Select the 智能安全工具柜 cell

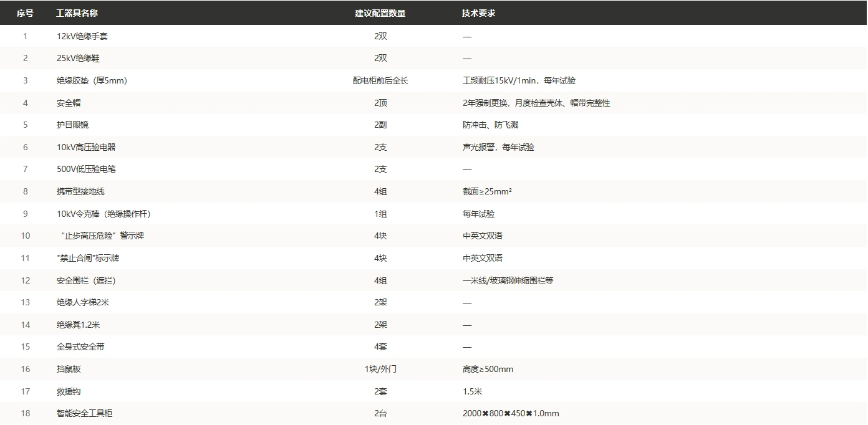85,413
